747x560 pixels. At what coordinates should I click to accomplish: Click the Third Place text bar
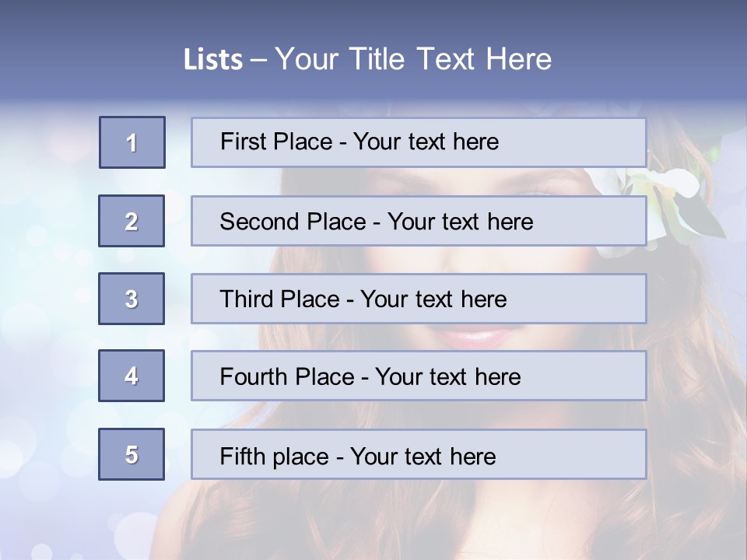pos(419,299)
